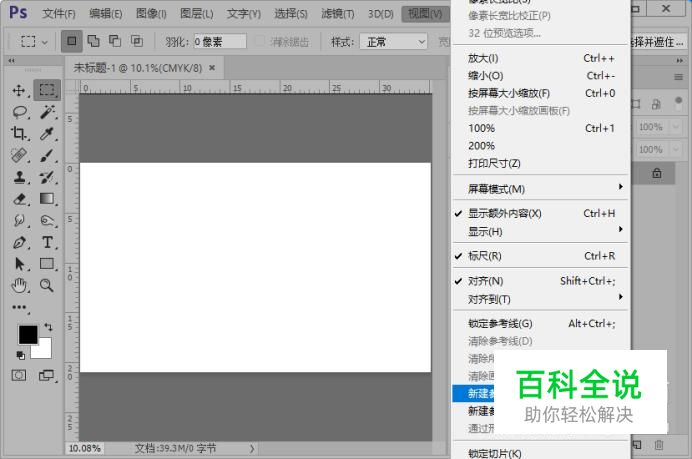692x459 pixels.
Task: Expand status bar info arrow
Action: click(x=252, y=449)
